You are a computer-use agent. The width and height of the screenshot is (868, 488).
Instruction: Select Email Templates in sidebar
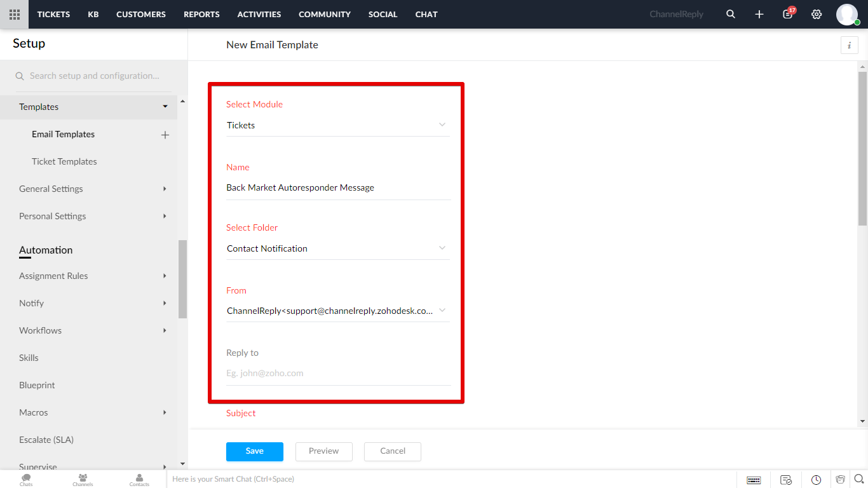click(63, 134)
